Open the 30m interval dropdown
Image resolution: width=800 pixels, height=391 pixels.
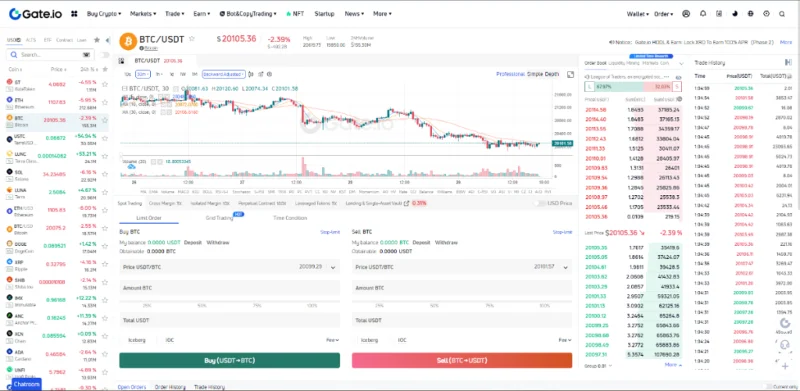click(x=143, y=75)
